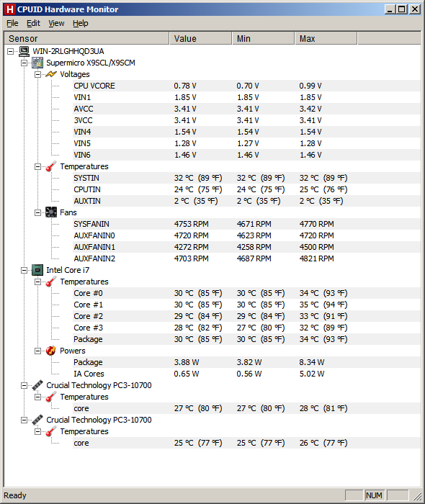Click the Supermicro motherboard icon
The height and width of the screenshot is (504, 425).
37,63
